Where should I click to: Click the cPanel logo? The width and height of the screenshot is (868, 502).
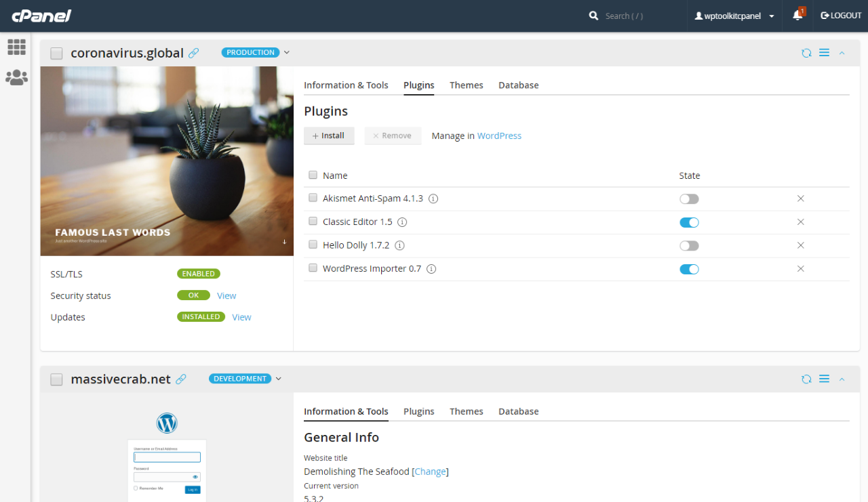pos(41,16)
